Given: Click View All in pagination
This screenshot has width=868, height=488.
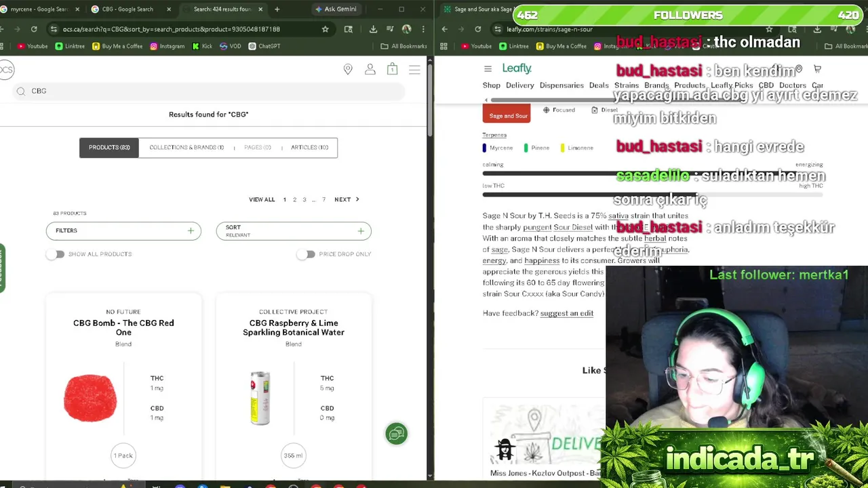Looking at the screenshot, I should [262, 199].
